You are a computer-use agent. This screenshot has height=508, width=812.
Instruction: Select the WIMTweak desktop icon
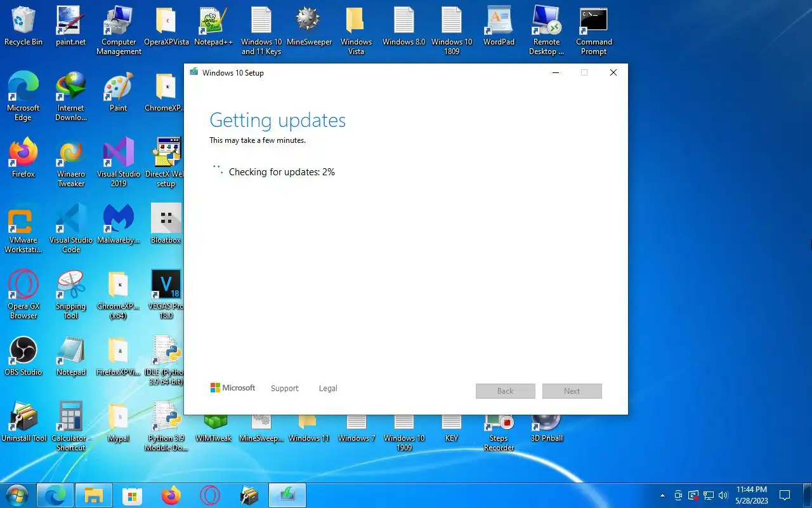[214, 429]
